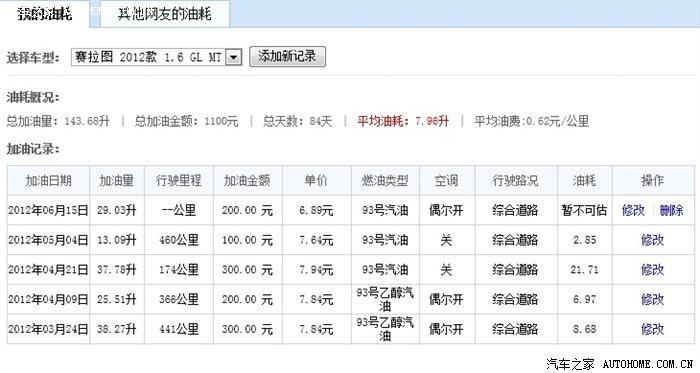This screenshot has width=700, height=373.
Task: Open the car model dropdown 赛拉图 2012款
Action: click(x=156, y=57)
